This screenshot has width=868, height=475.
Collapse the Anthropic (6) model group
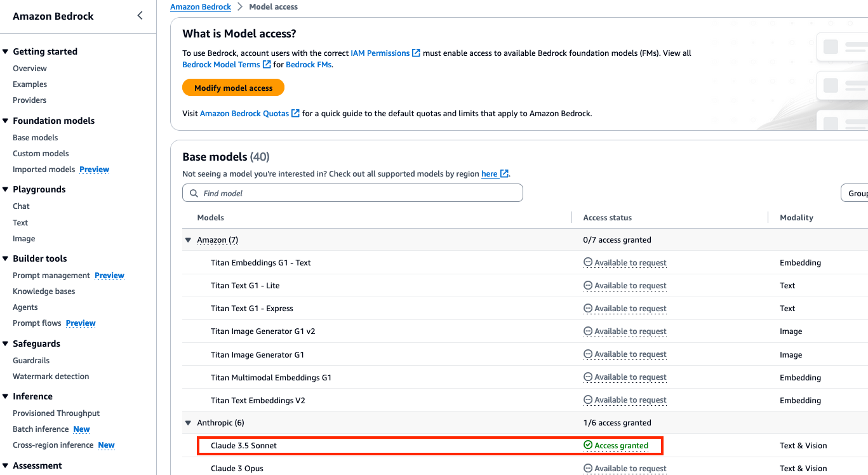pyautogui.click(x=188, y=422)
